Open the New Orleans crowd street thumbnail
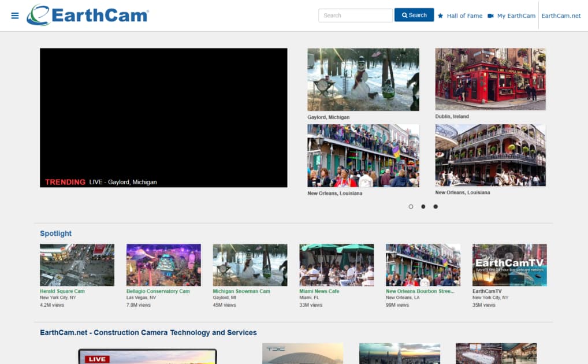The image size is (588, 364). point(363,155)
